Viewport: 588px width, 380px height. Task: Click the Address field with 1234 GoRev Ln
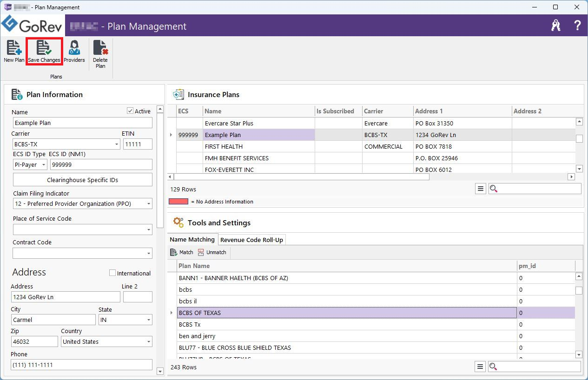tap(66, 297)
